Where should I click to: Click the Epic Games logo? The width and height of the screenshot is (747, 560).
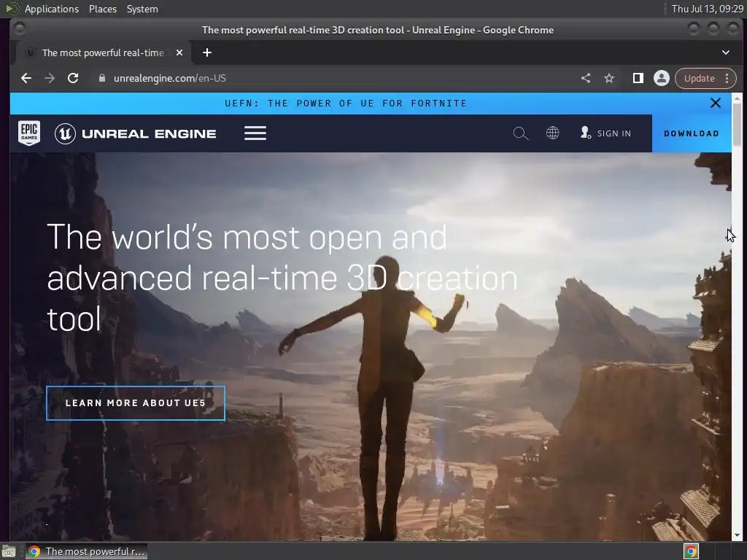tap(29, 133)
